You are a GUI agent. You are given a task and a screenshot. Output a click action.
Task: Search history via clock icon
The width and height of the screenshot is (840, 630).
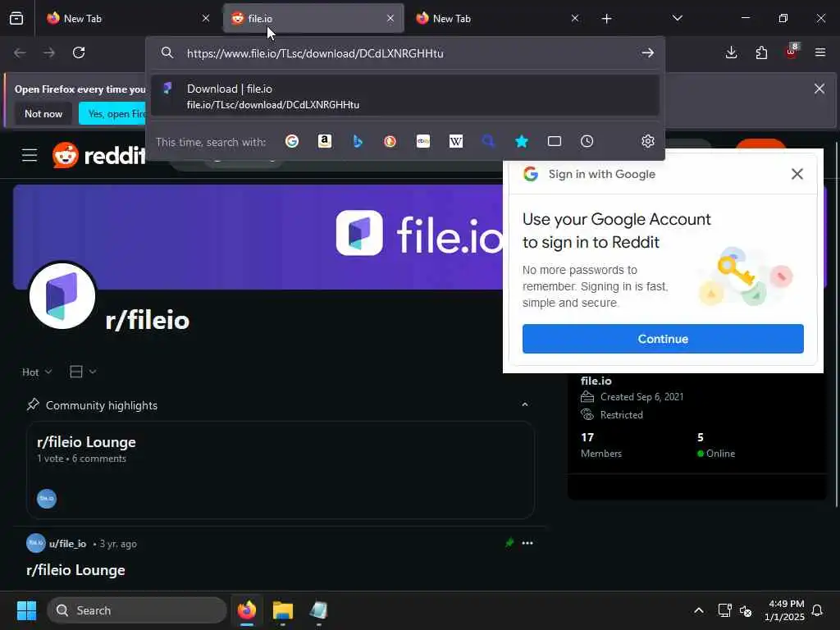tap(587, 141)
